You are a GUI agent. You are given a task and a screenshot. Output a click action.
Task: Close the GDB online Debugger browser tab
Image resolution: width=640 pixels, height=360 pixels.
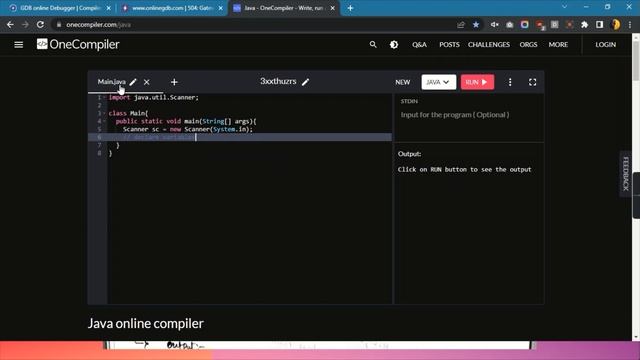[x=109, y=8]
